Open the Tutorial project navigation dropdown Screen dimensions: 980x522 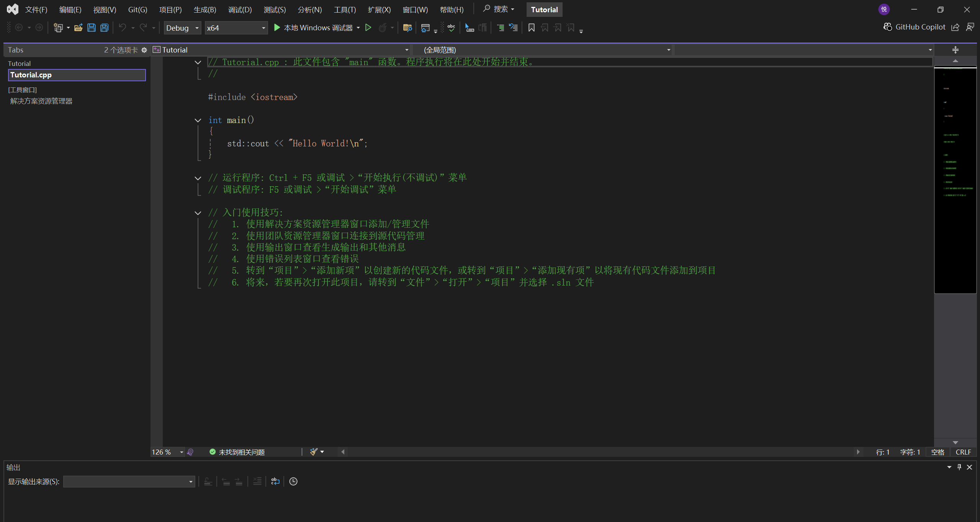[x=281, y=50]
